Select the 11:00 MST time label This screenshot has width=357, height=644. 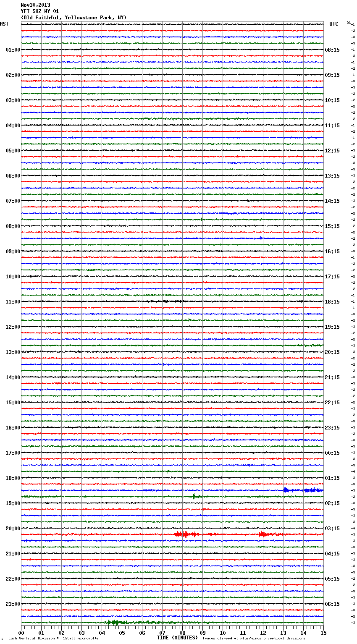(13, 302)
